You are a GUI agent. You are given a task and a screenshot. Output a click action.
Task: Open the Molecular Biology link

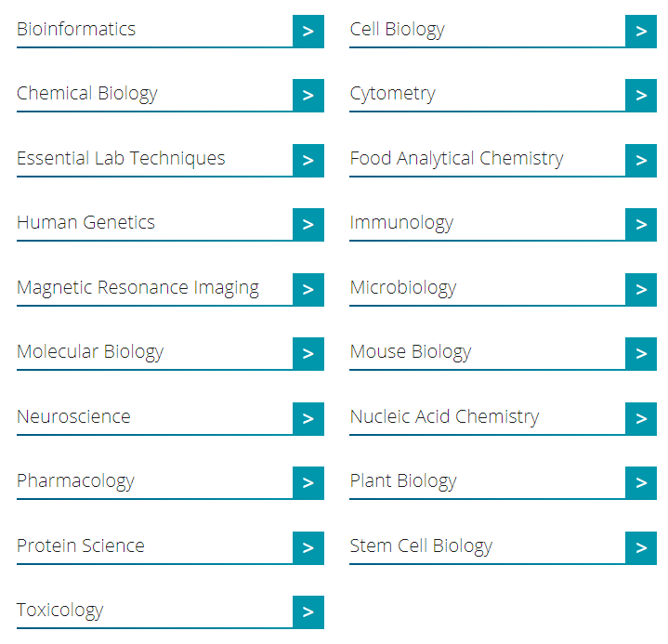point(90,352)
